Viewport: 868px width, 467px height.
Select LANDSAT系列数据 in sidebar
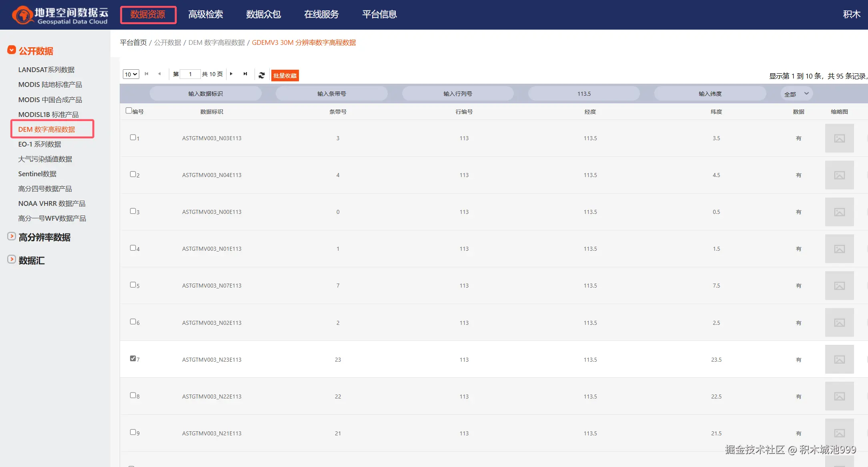[x=46, y=70]
